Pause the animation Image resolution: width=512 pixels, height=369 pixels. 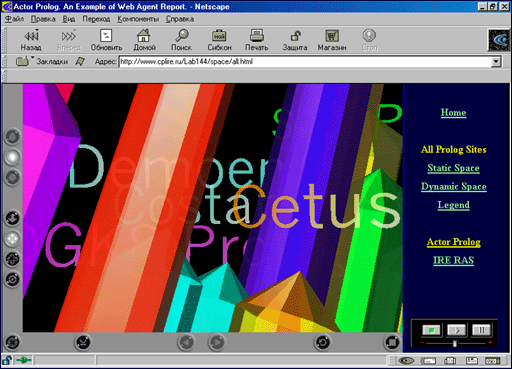pos(481,330)
